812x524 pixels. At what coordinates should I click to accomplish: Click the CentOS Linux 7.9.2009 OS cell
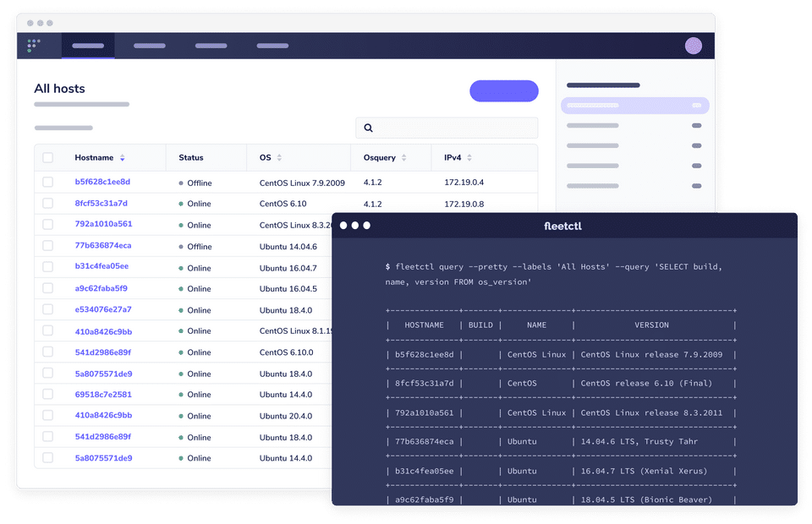302,183
